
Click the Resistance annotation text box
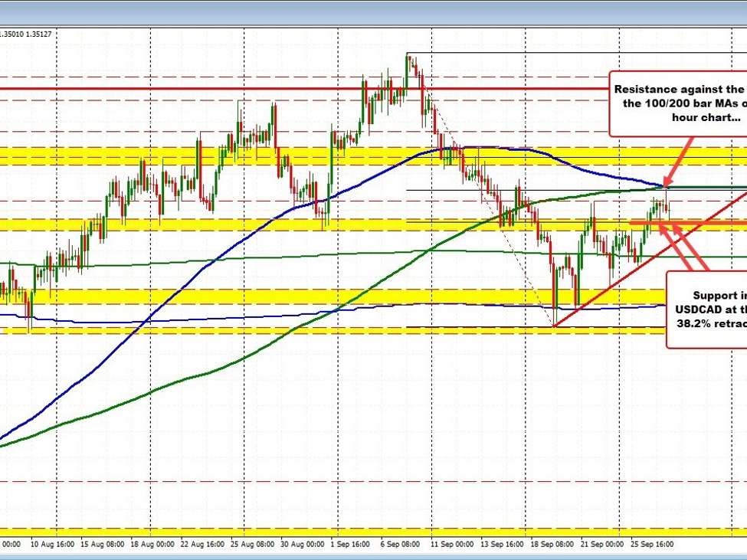[x=679, y=103]
